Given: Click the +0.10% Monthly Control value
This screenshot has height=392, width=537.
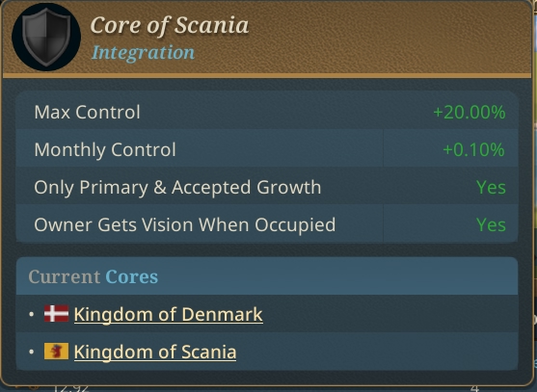Looking at the screenshot, I should point(473,149).
